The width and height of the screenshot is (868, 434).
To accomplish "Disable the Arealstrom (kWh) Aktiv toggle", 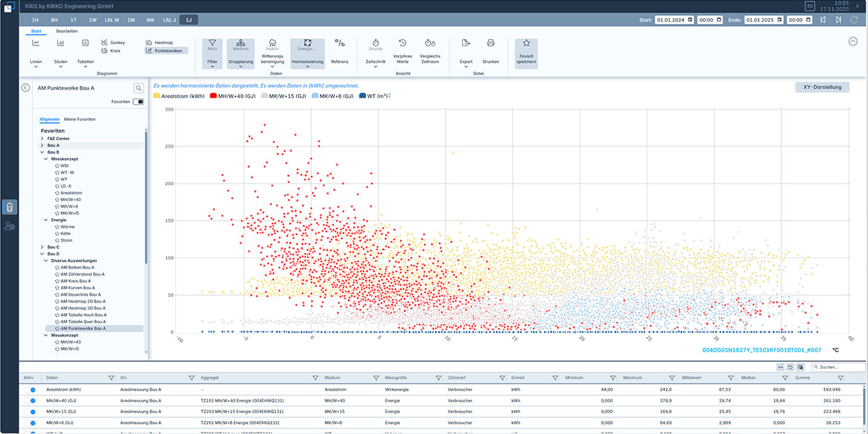I will 30,389.
